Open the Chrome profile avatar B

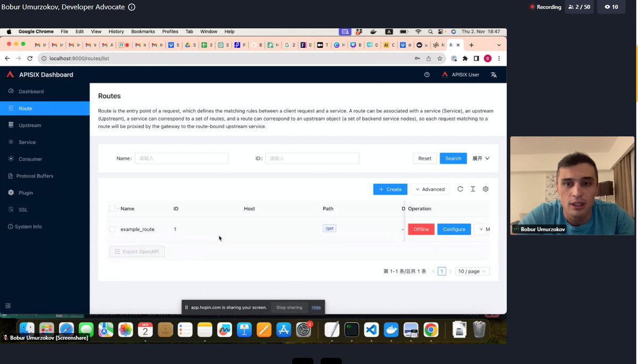pos(488,58)
